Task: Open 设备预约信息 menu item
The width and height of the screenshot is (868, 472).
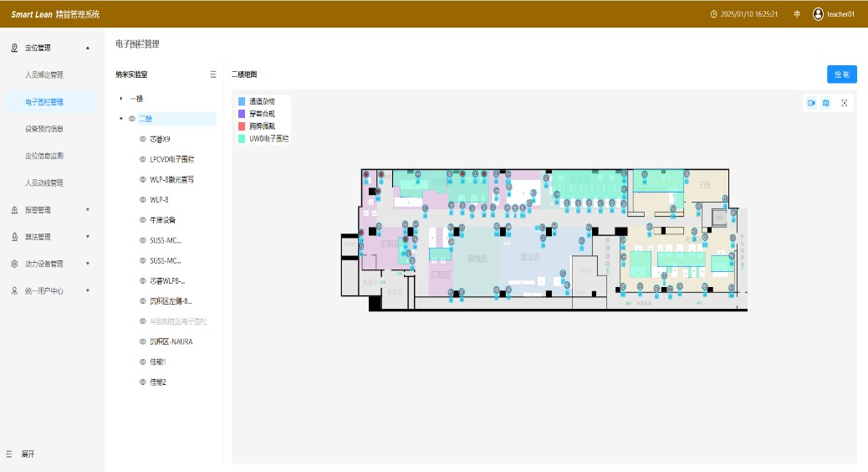Action: (44, 129)
